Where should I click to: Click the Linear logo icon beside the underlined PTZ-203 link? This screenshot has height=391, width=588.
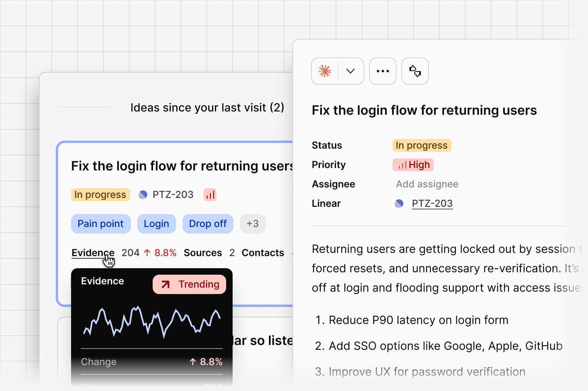399,204
